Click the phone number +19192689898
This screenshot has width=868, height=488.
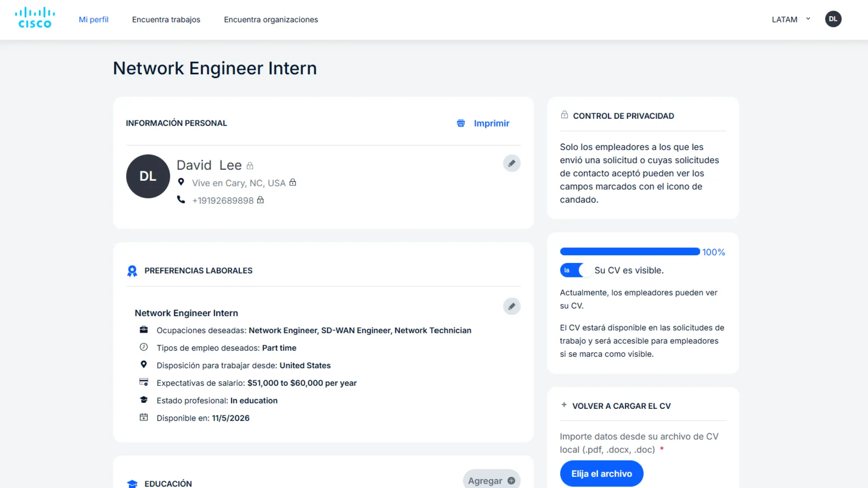point(223,201)
